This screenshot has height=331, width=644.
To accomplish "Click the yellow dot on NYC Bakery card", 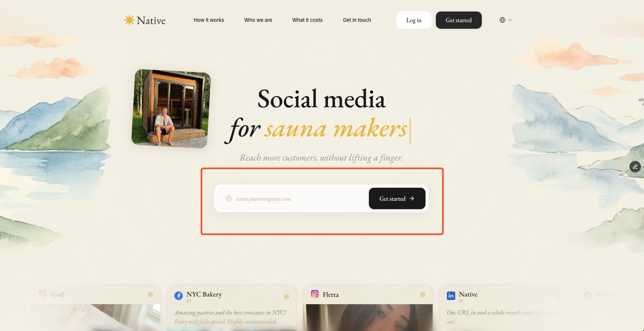I will (x=286, y=297).
